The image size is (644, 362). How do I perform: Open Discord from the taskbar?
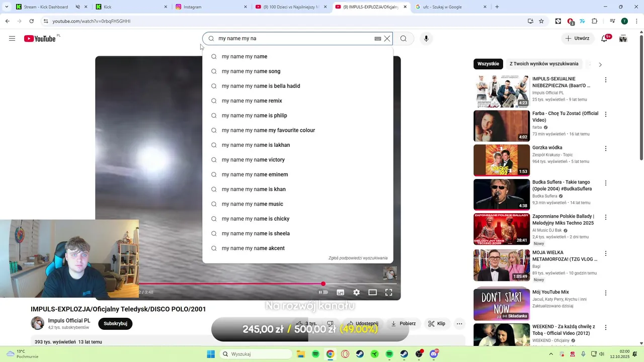(x=434, y=354)
